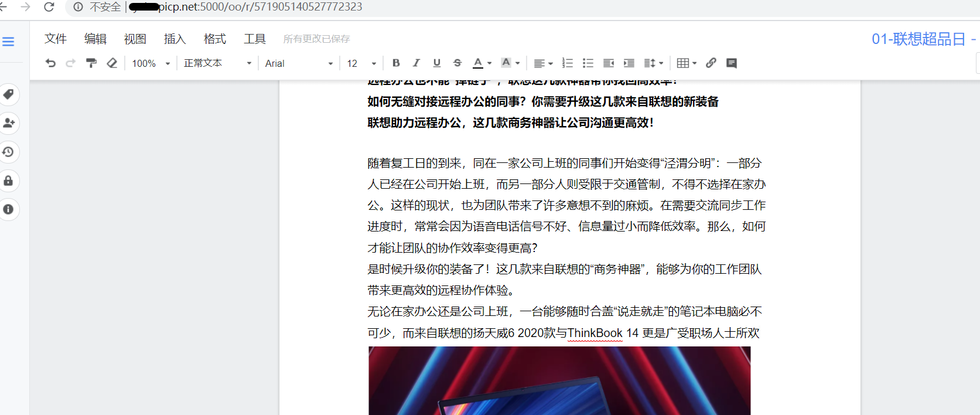Increase paragraph indent
The image size is (980, 415).
pyautogui.click(x=629, y=63)
